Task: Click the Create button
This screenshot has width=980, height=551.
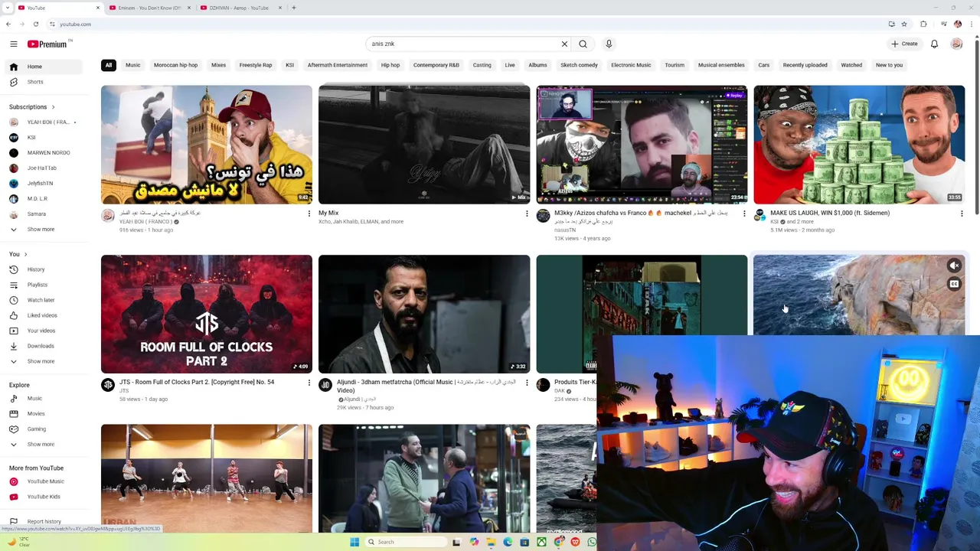Action: click(x=904, y=44)
